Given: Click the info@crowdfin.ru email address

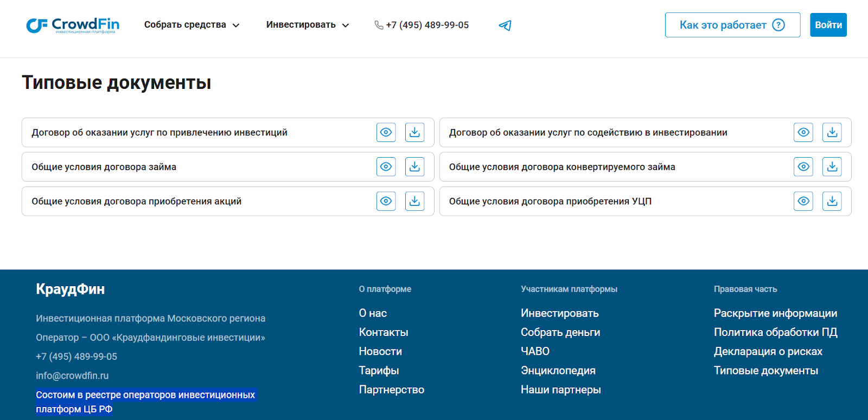Looking at the screenshot, I should click(x=72, y=376).
